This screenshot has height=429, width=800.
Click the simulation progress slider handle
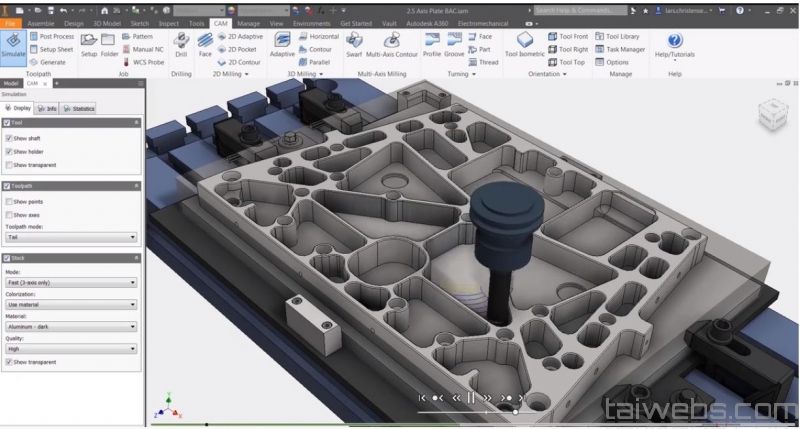[515, 411]
